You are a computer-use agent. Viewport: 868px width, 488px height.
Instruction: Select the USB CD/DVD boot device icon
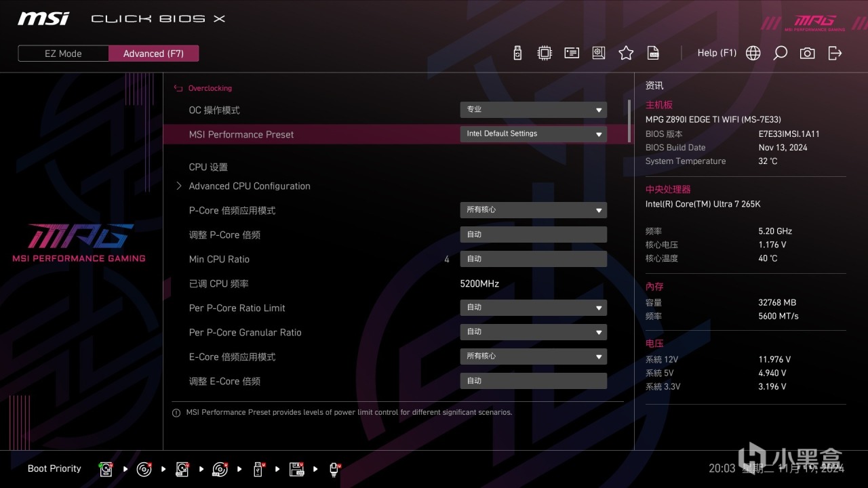click(x=220, y=469)
